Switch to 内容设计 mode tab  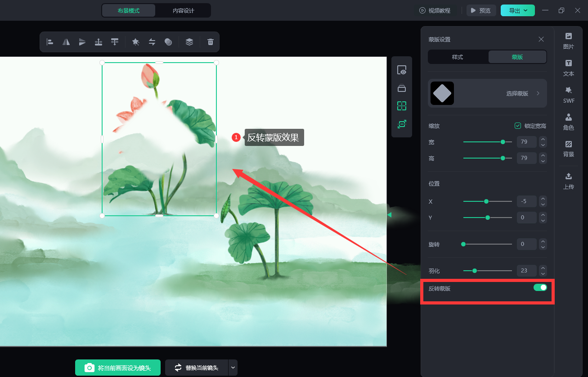[x=183, y=10]
